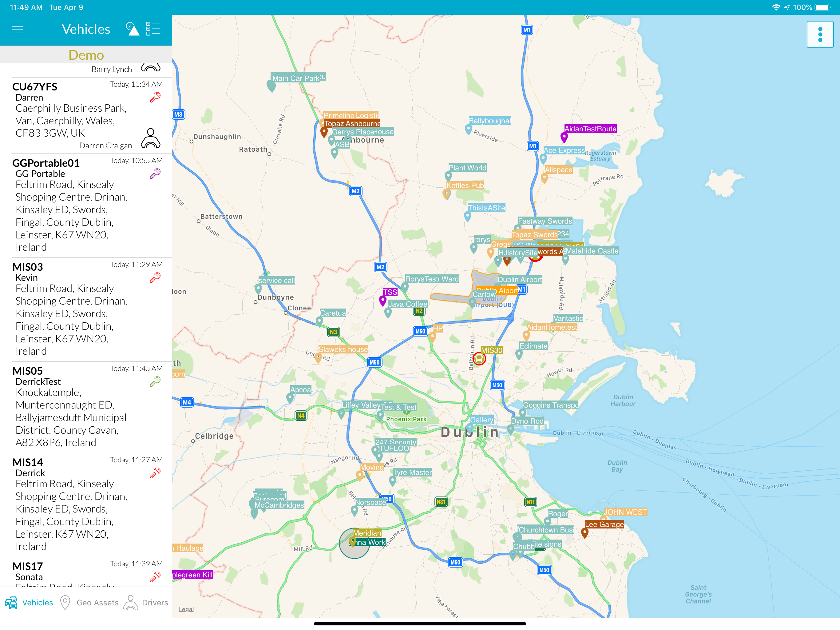The image size is (840, 630).
Task: Select the Java Coffee label
Action: [x=407, y=304]
